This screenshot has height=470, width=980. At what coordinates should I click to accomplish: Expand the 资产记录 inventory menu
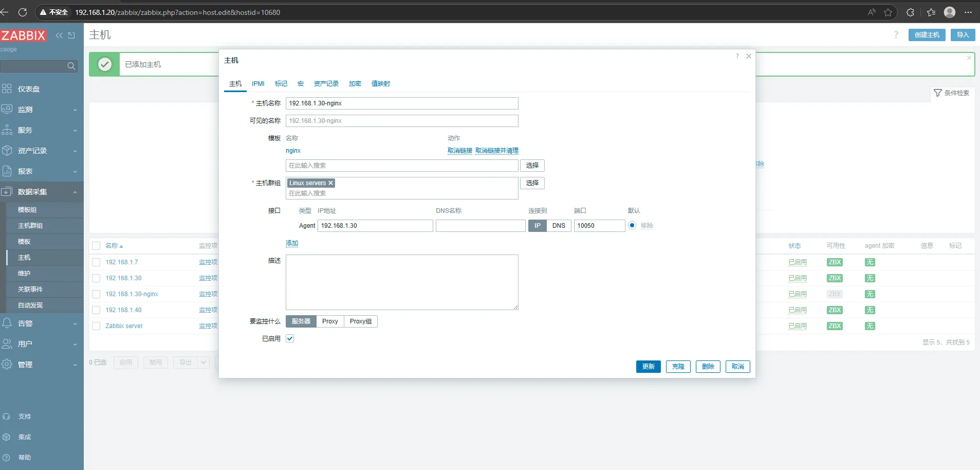41,151
